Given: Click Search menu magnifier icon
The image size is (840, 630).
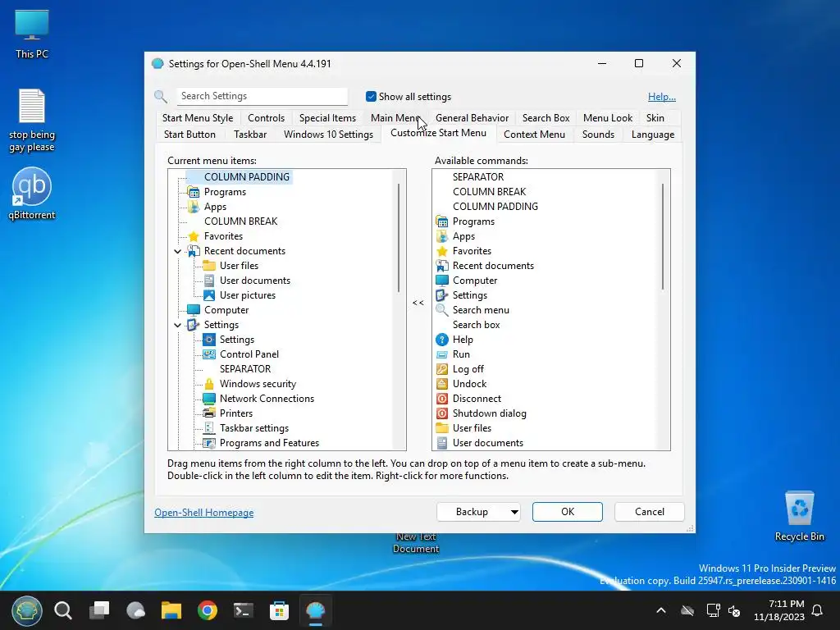Looking at the screenshot, I should 442,310.
